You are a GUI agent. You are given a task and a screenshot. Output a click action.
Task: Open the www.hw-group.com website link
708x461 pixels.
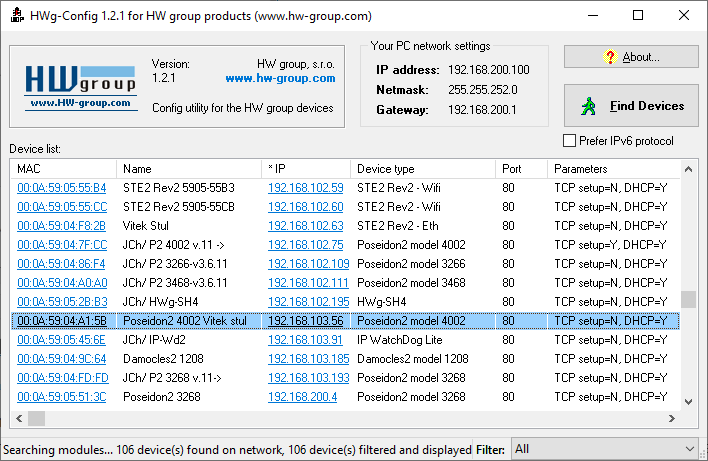click(x=280, y=78)
